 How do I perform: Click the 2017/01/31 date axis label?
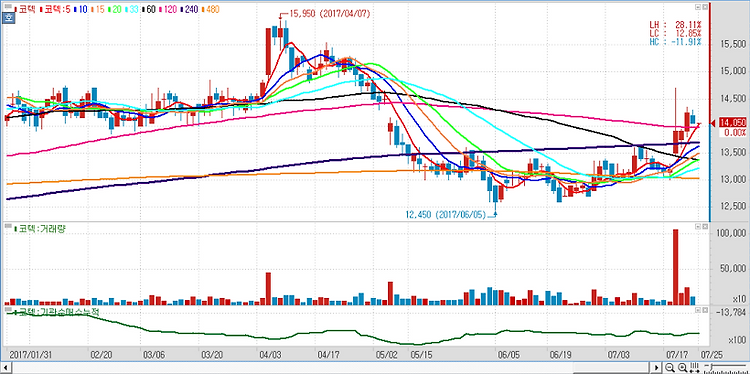tap(30, 354)
